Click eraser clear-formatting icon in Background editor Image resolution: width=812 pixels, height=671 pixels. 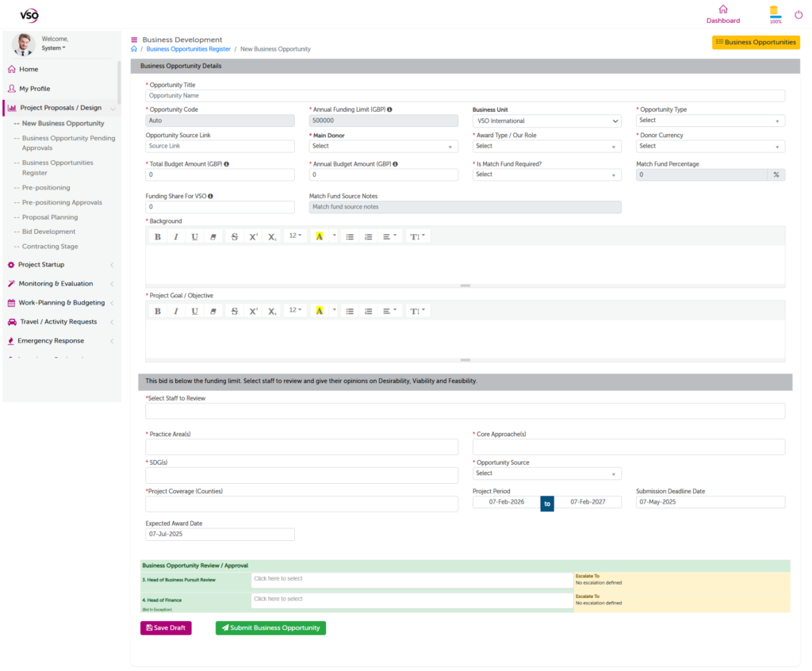(x=213, y=236)
